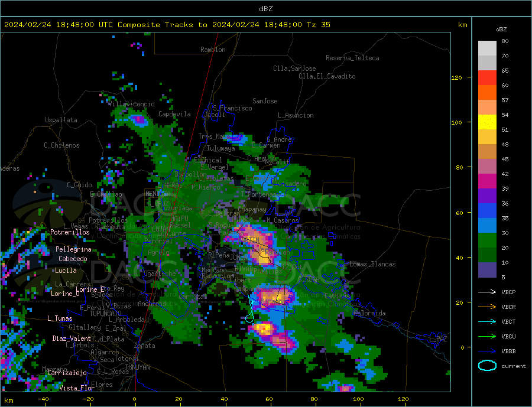Click the blue VBBB arrow in legend
Viewport: 532px width, 407px height.
[487, 351]
